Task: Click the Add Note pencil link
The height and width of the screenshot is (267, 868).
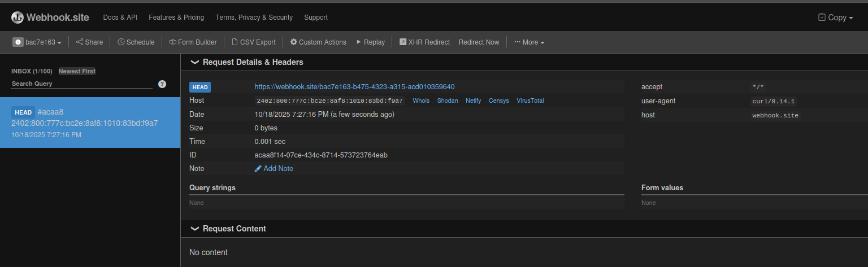Action: click(274, 169)
